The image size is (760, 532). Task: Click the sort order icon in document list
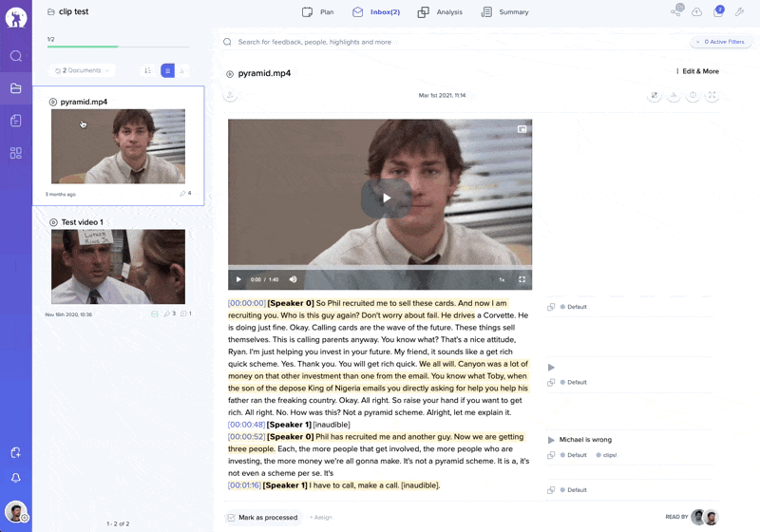coord(148,70)
